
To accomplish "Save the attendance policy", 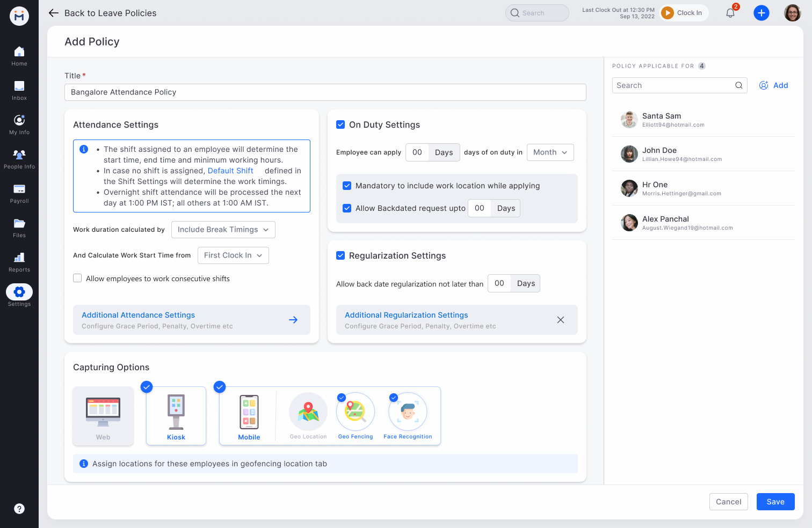I will click(x=775, y=501).
